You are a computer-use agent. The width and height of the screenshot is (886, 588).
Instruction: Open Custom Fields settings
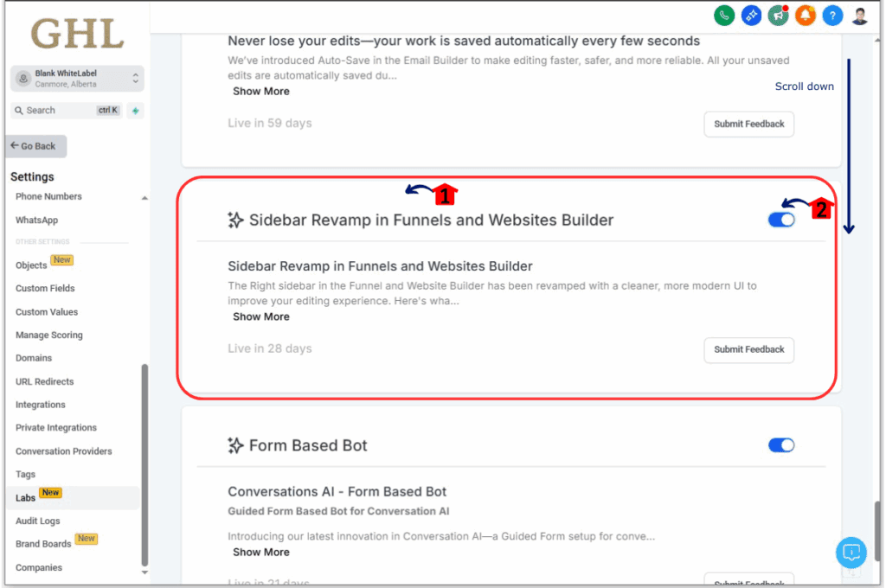[x=45, y=288]
